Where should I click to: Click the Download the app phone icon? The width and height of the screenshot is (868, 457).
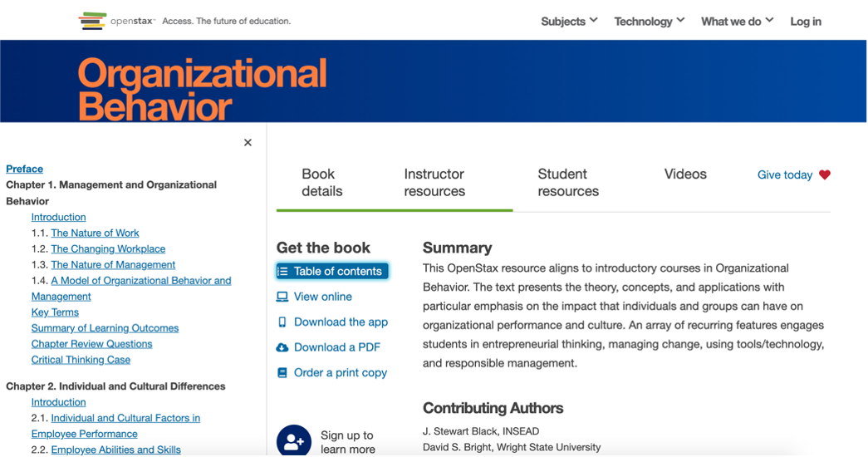click(x=282, y=322)
